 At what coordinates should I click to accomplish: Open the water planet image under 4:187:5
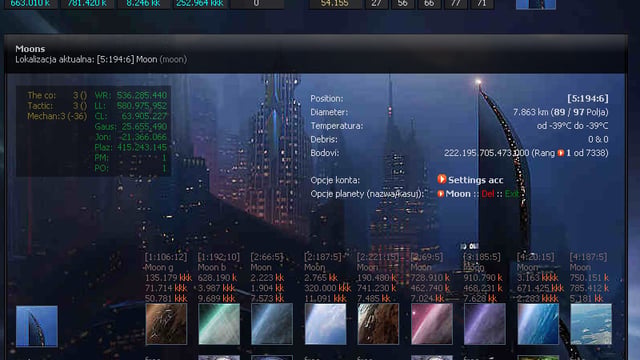[x=591, y=324]
